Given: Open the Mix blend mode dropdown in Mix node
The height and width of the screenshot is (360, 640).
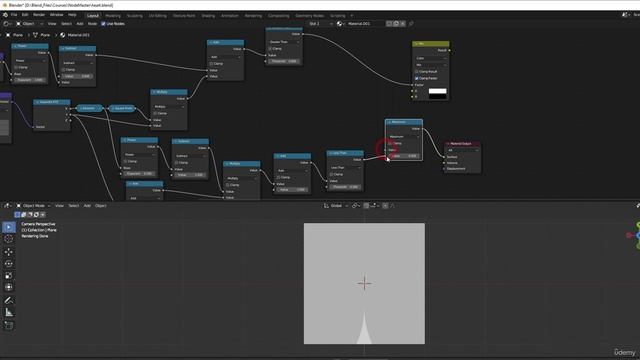Looking at the screenshot, I should [x=431, y=65].
